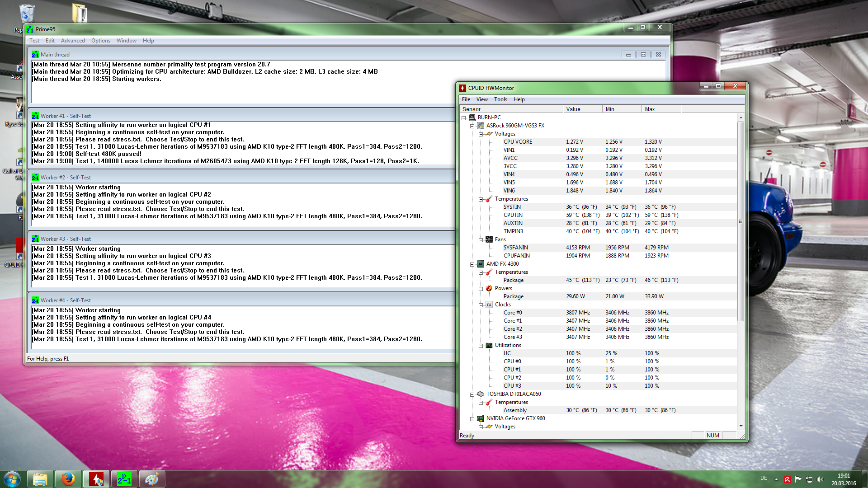Click the Powers flame icon

[489, 288]
